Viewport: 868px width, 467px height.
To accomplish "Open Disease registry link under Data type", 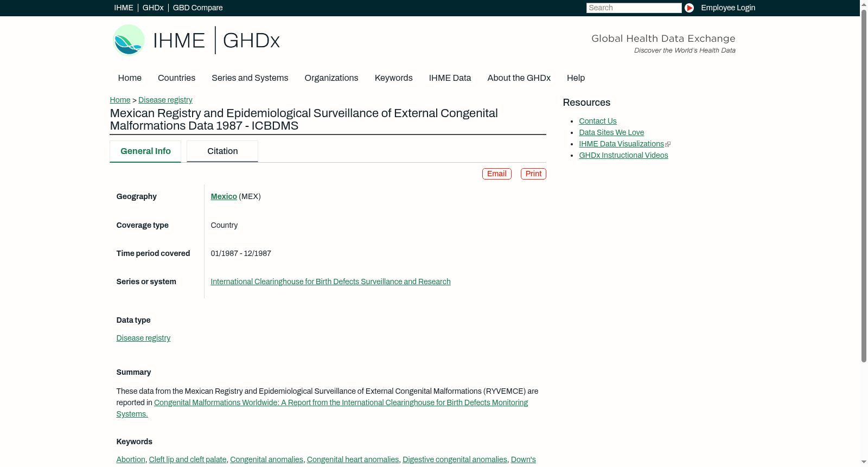I will (x=143, y=338).
